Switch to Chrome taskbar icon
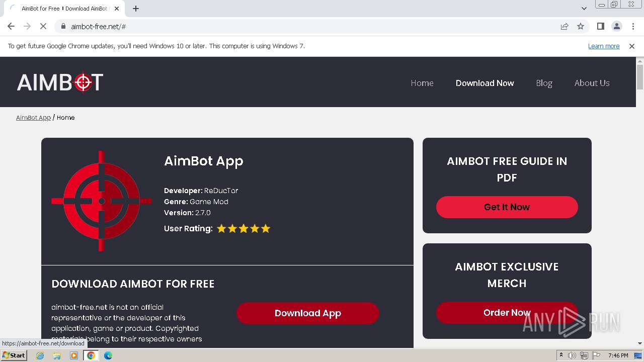644x362 pixels. click(x=91, y=355)
